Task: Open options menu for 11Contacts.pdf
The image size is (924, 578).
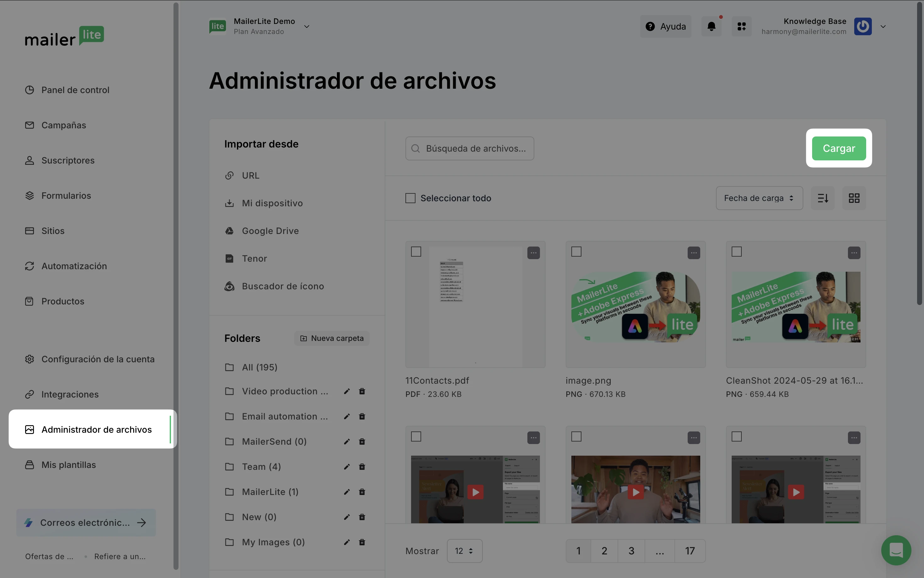Action: (533, 253)
